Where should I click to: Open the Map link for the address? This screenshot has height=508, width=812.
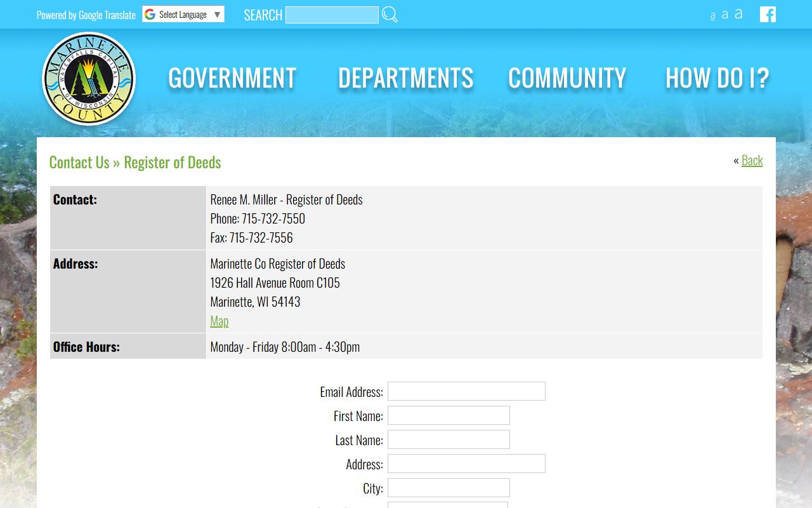pos(219,321)
